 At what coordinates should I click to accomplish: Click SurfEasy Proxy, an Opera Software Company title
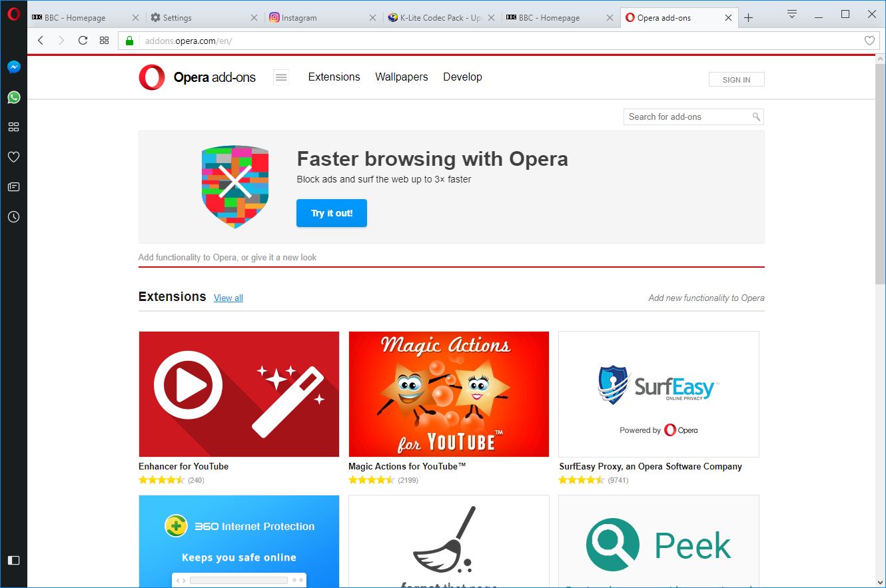pos(650,466)
